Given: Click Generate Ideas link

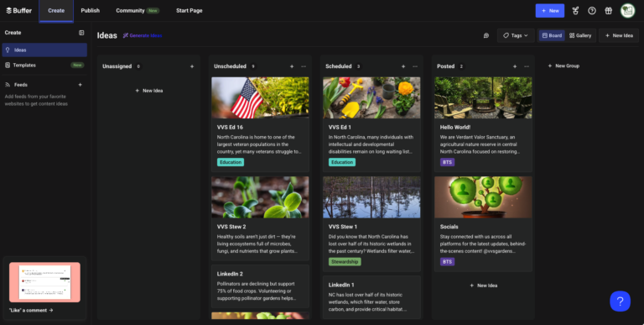Looking at the screenshot, I should (x=142, y=36).
